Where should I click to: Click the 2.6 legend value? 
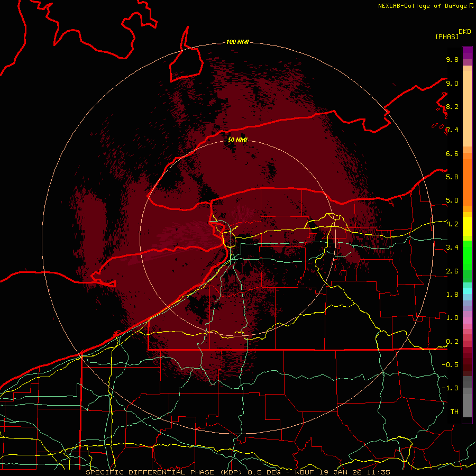(x=452, y=271)
